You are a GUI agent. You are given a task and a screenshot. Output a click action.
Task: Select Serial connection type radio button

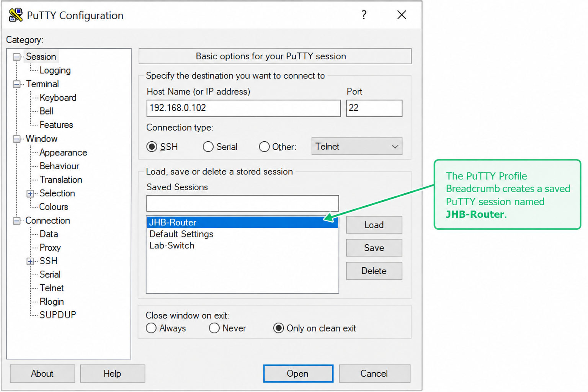coord(208,147)
